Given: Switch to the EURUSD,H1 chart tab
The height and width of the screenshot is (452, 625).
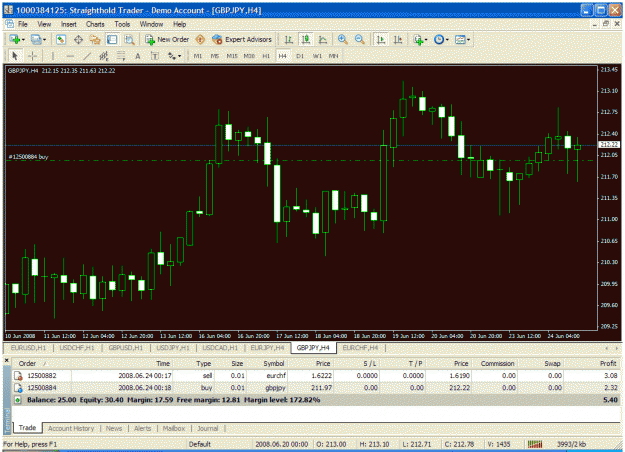Looking at the screenshot, I should tap(28, 348).
